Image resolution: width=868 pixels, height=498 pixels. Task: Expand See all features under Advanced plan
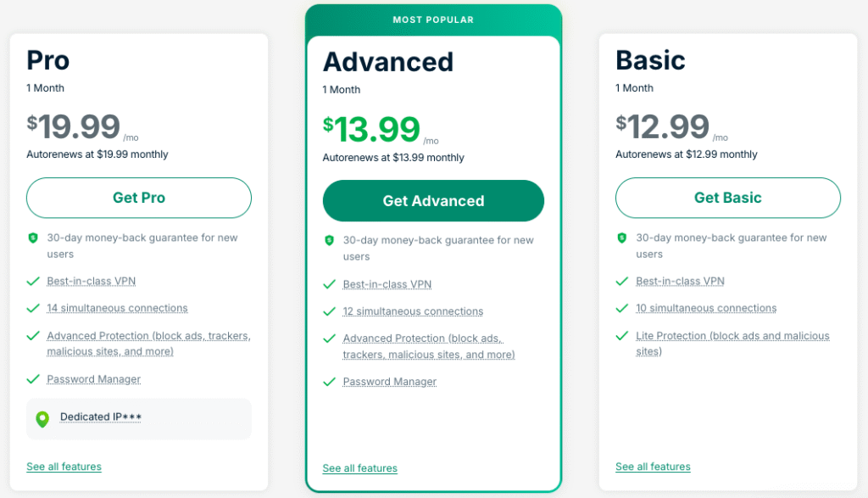(359, 467)
